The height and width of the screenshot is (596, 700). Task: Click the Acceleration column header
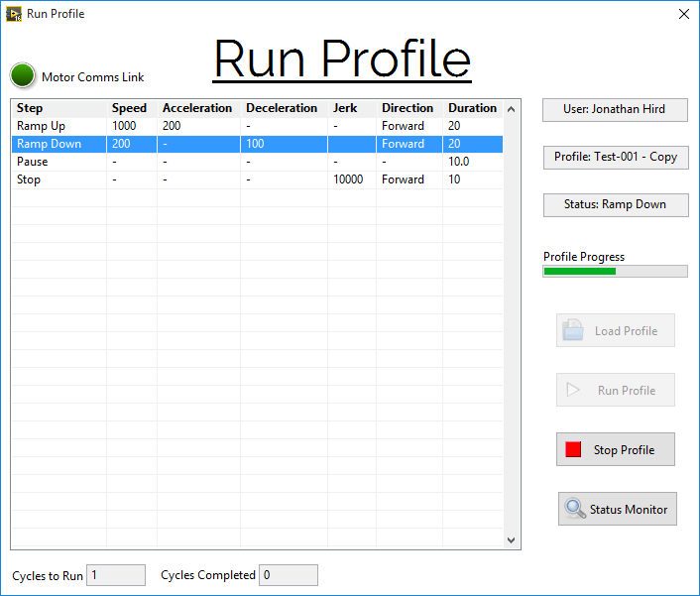pyautogui.click(x=198, y=108)
